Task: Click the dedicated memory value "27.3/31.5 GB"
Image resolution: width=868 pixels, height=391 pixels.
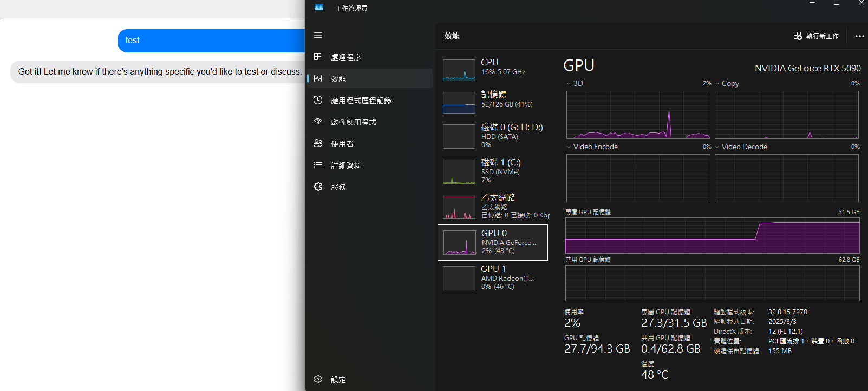Action: click(674, 323)
